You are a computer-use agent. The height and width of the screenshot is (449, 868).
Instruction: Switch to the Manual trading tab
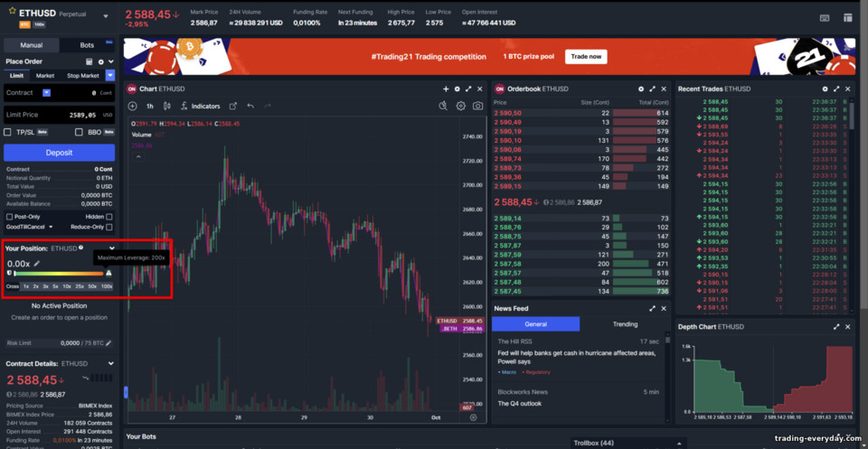tap(31, 45)
